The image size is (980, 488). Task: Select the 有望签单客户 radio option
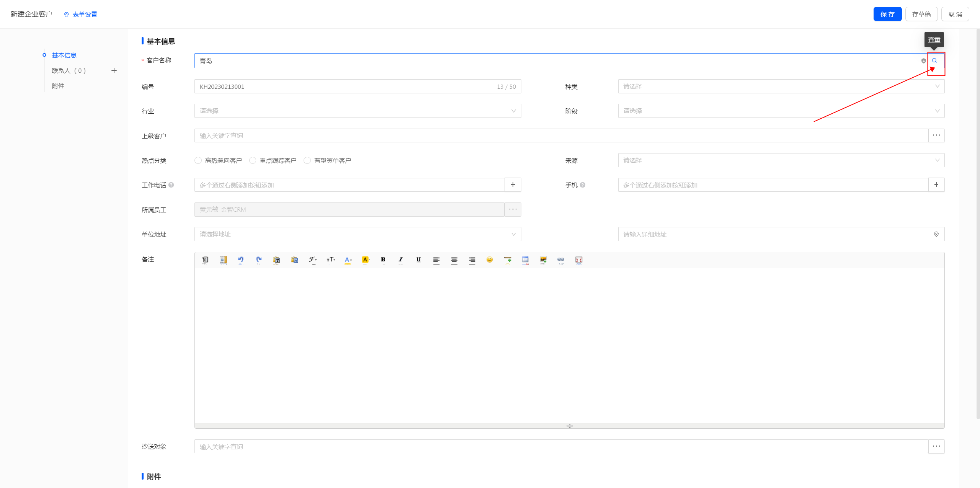[307, 160]
